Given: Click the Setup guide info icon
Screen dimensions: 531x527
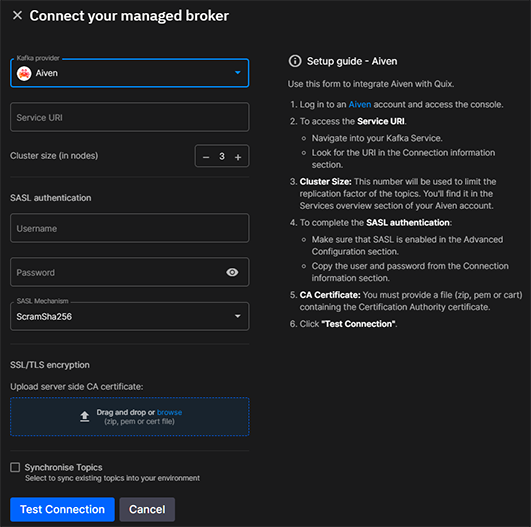Looking at the screenshot, I should pyautogui.click(x=295, y=61).
